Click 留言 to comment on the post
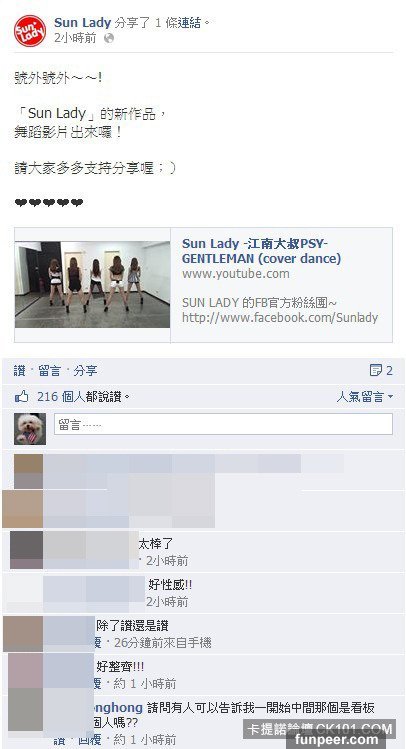This screenshot has width=406, height=749. (x=50, y=371)
